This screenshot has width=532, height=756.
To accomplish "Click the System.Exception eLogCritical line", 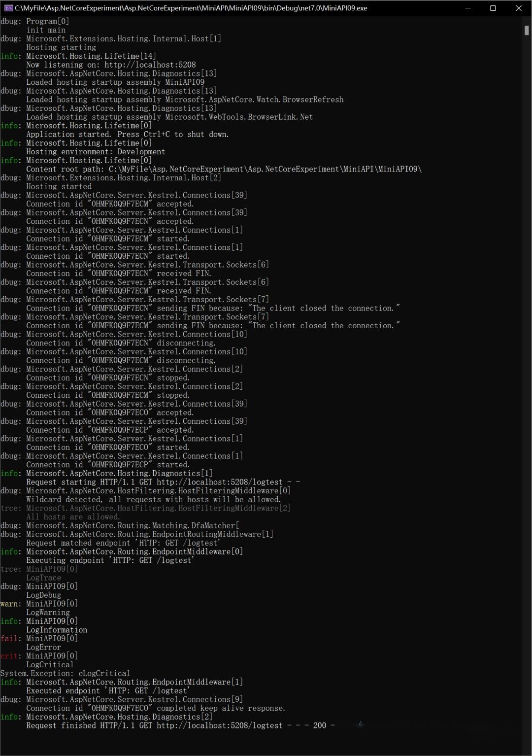I will pos(65,673).
